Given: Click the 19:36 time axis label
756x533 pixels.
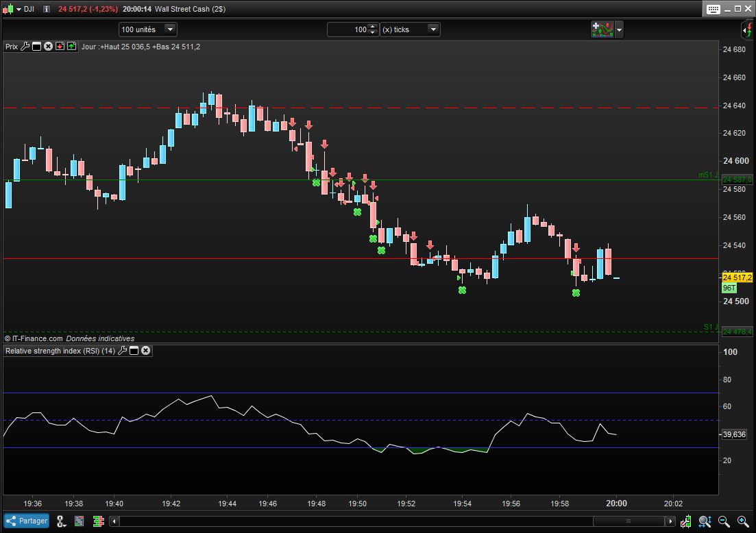Looking at the screenshot, I should click(x=32, y=504).
